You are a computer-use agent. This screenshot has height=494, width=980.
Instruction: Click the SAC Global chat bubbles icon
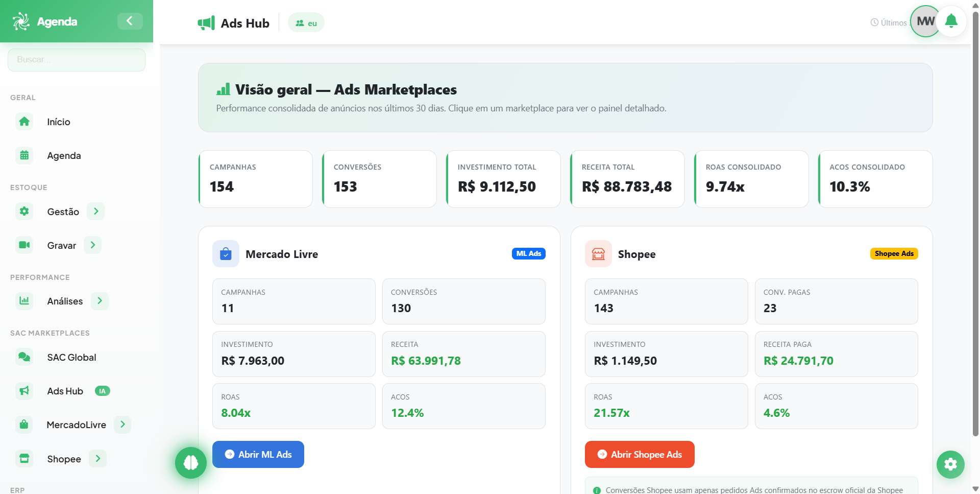(x=24, y=357)
